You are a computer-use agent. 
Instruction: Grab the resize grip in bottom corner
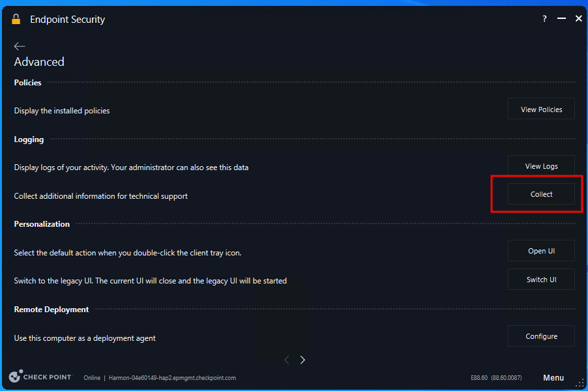click(x=580, y=383)
